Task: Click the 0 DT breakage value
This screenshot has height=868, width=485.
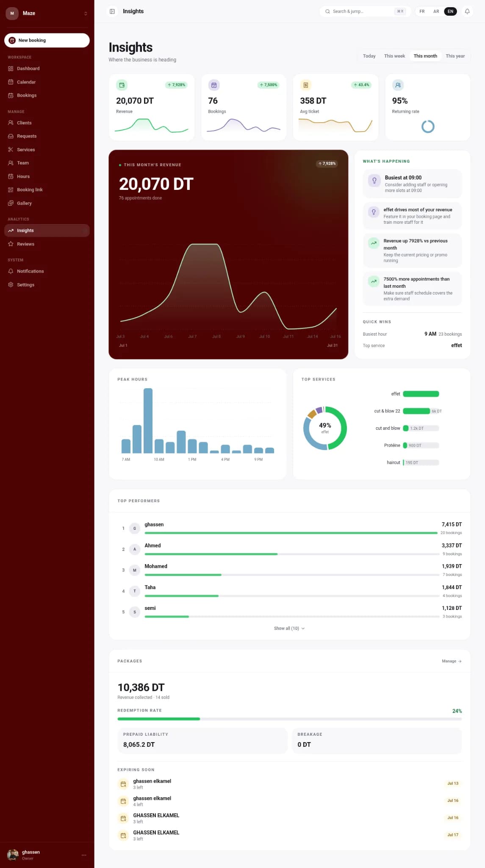Action: [304, 745]
